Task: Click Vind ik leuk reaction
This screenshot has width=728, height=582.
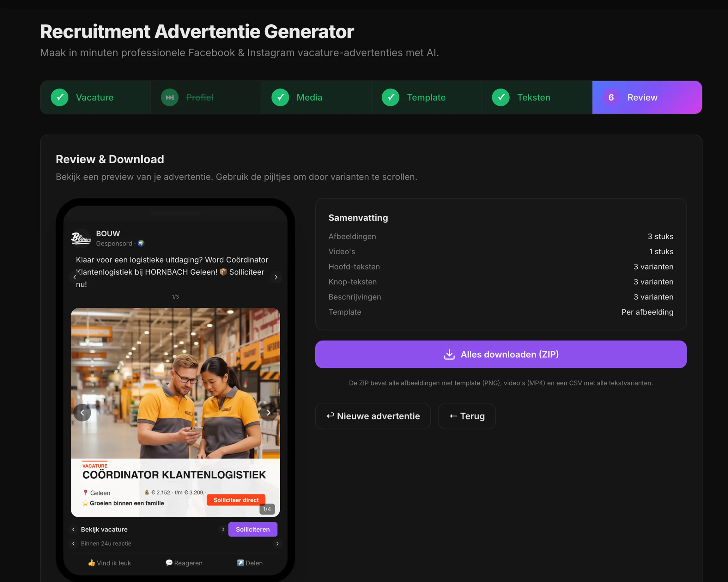Action: tap(109, 563)
